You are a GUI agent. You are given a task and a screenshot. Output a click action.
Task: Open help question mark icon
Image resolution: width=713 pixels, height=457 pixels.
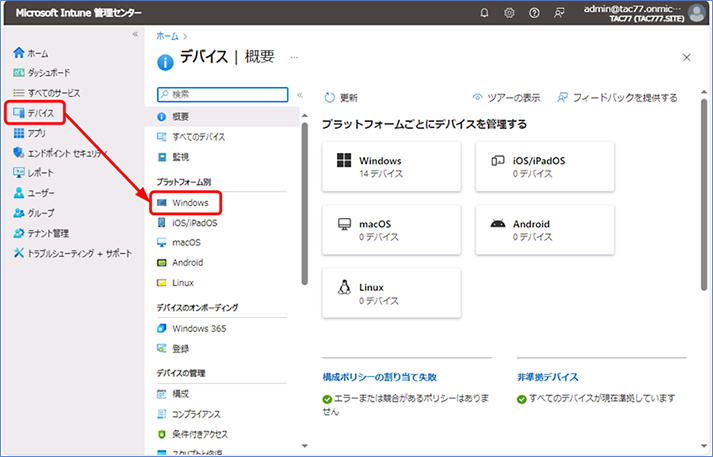(x=534, y=13)
